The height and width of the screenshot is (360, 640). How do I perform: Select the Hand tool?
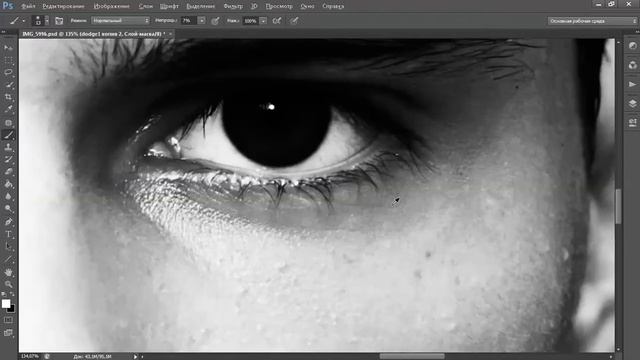click(8, 272)
